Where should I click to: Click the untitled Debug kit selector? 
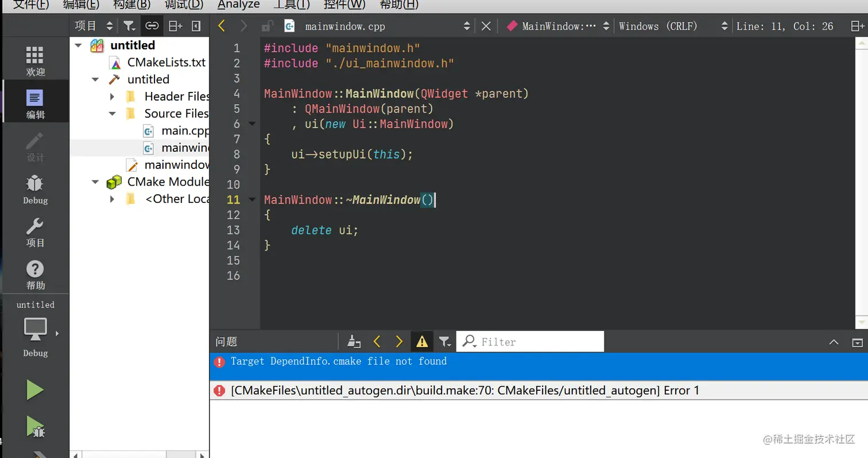pyautogui.click(x=35, y=329)
